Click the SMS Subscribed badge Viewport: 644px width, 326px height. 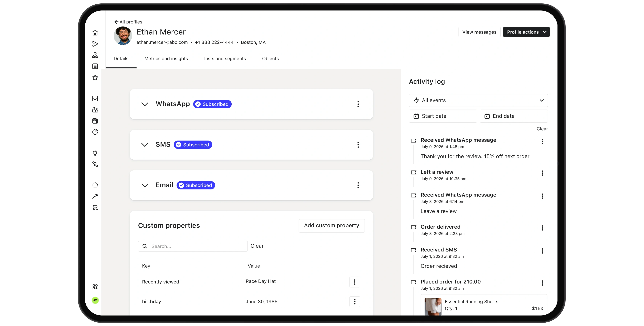tap(193, 145)
